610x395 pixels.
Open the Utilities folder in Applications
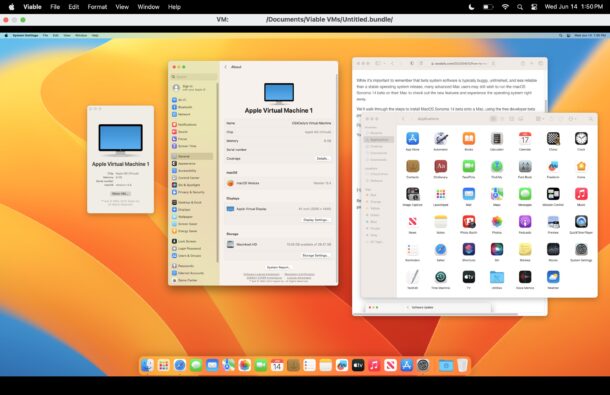tap(497, 277)
